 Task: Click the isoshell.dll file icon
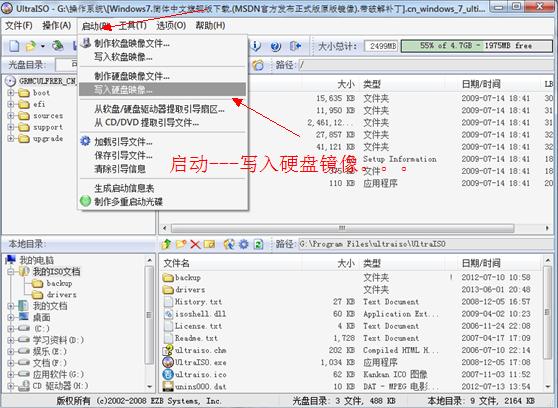click(x=168, y=314)
